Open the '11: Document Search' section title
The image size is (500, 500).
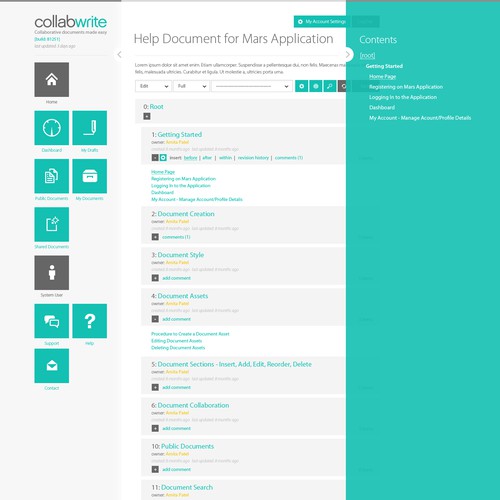coord(182,487)
